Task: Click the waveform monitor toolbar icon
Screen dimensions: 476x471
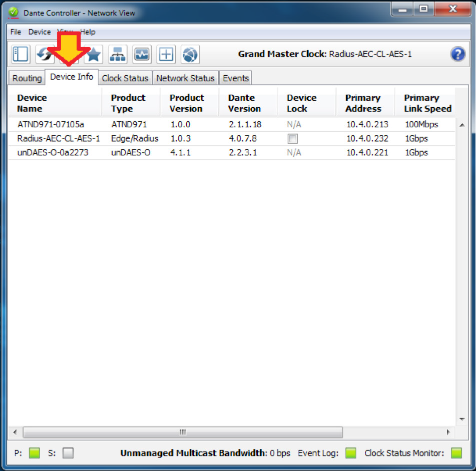Action: pyautogui.click(x=142, y=54)
